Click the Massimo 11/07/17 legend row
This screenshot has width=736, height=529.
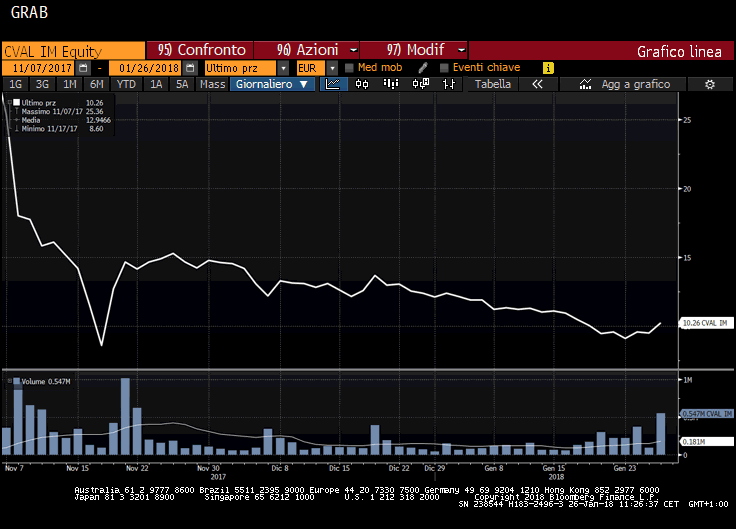(60, 111)
